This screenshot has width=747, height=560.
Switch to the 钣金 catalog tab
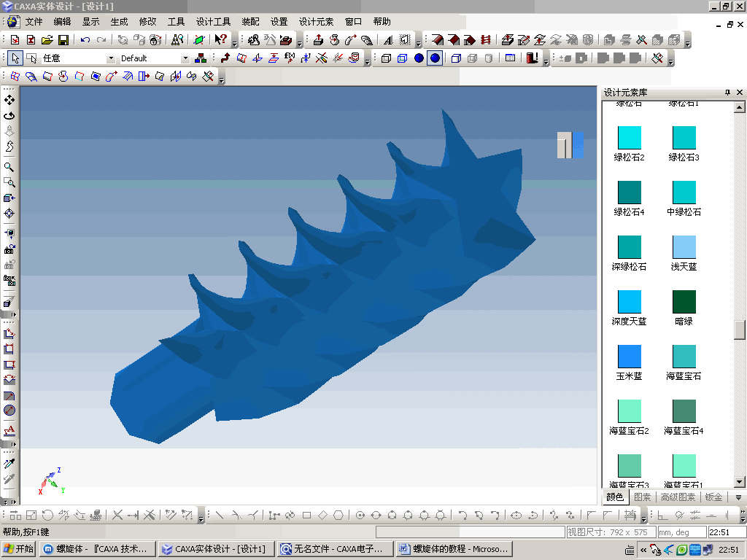(x=713, y=497)
